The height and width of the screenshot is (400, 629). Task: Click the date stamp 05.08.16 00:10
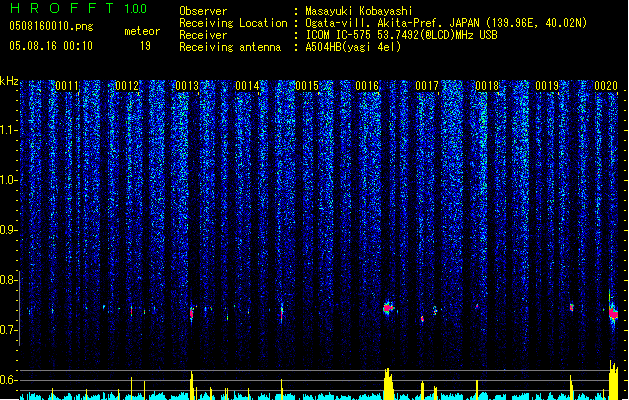51,46
